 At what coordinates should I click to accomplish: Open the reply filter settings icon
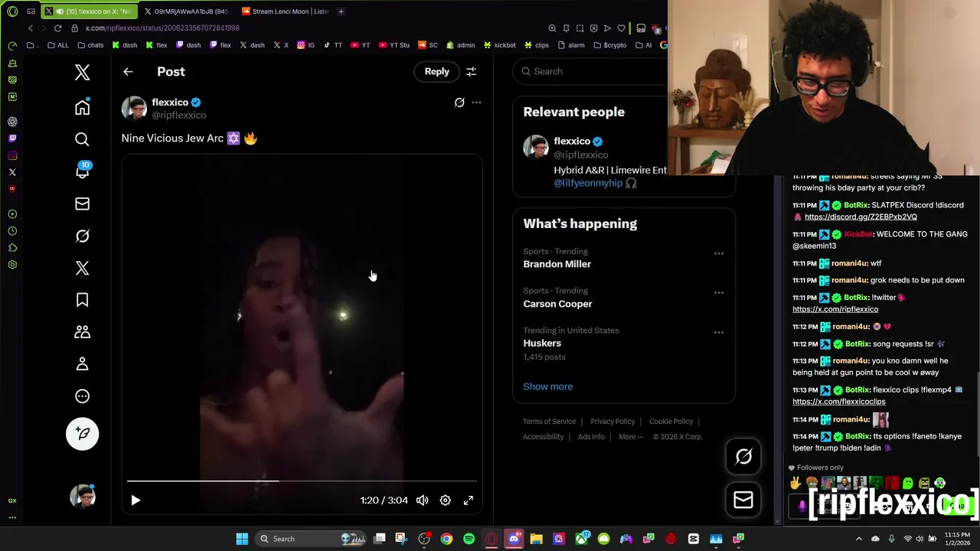[x=471, y=71]
